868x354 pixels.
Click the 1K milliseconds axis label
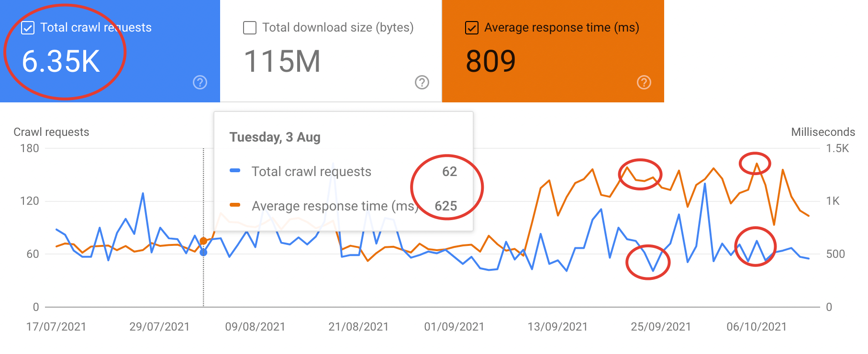coord(833,201)
